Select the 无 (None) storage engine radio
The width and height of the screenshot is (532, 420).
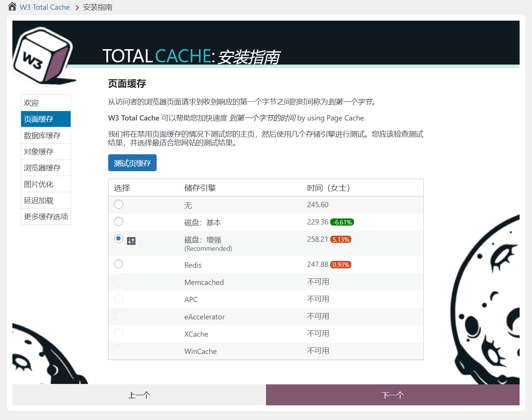(x=119, y=204)
